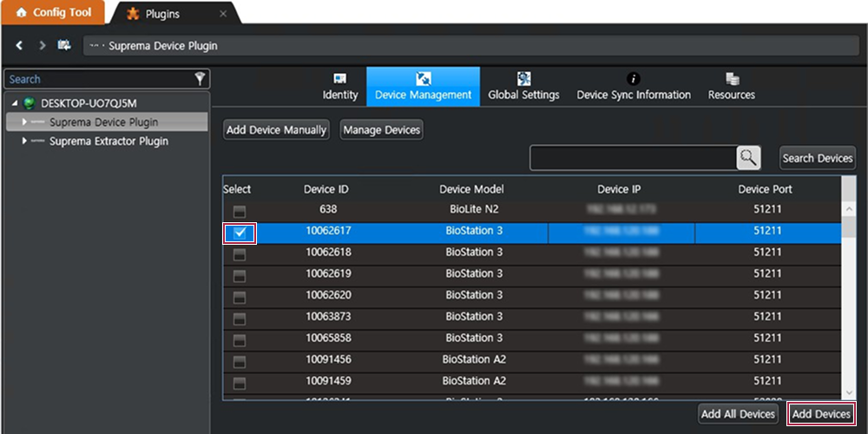Open the Resources tab icon
Screen dimensions: 868x434
point(732,79)
